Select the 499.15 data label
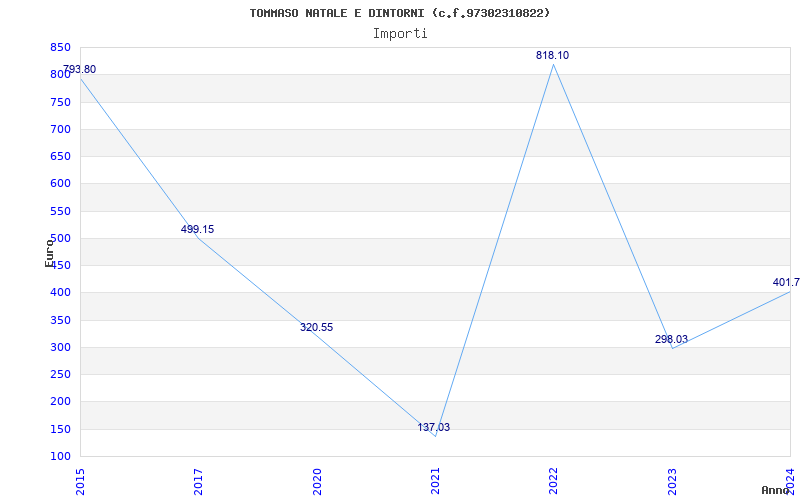The width and height of the screenshot is (800, 500). (197, 230)
